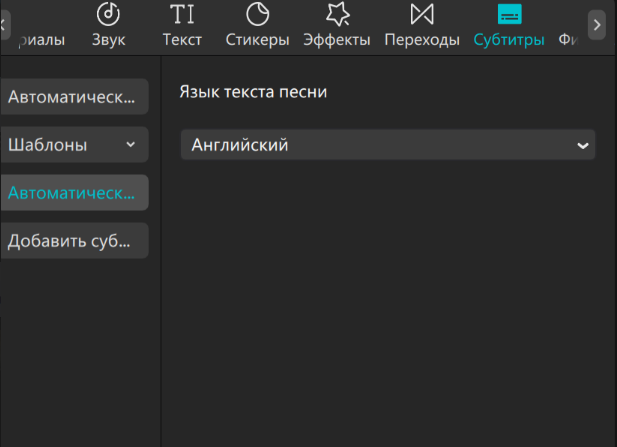
Task: Switch to the Субтитры tab label
Action: (509, 40)
